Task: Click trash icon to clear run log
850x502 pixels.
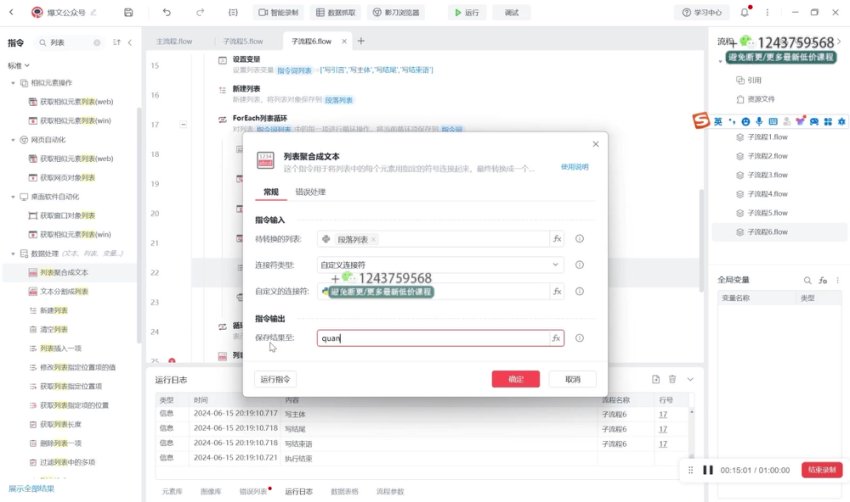Action: pyautogui.click(x=673, y=379)
